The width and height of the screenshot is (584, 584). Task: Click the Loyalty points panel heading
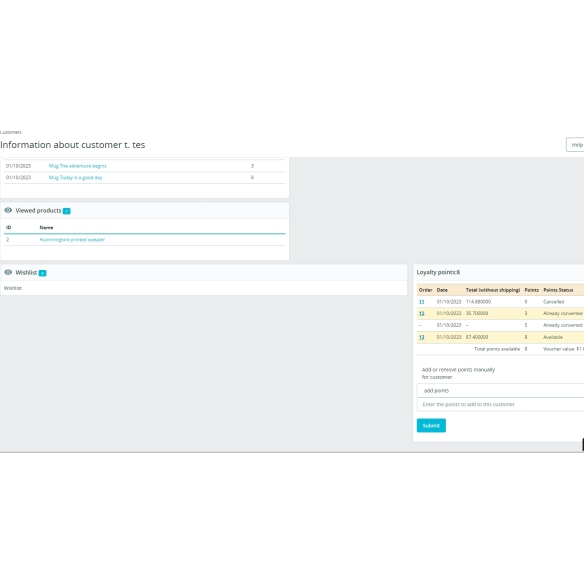coord(438,273)
